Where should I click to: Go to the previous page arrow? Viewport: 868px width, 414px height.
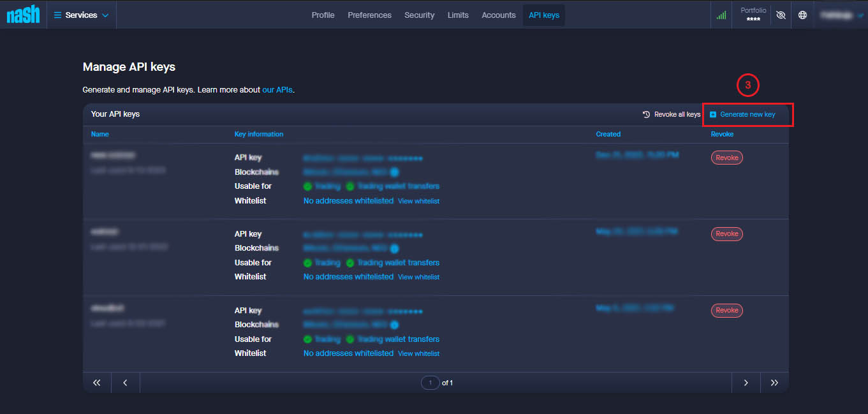[x=126, y=383]
